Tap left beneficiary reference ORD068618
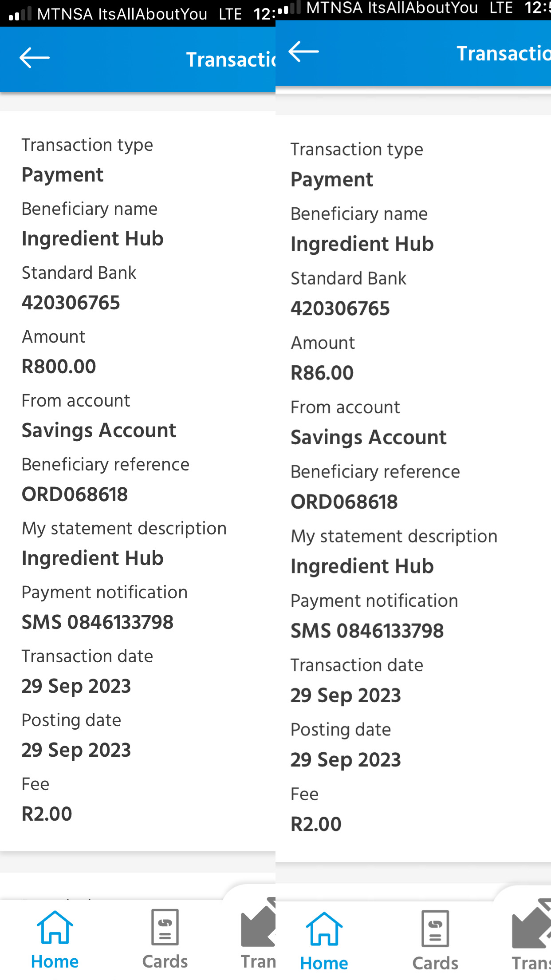Viewport: 551px width, 980px height. pos(75,494)
